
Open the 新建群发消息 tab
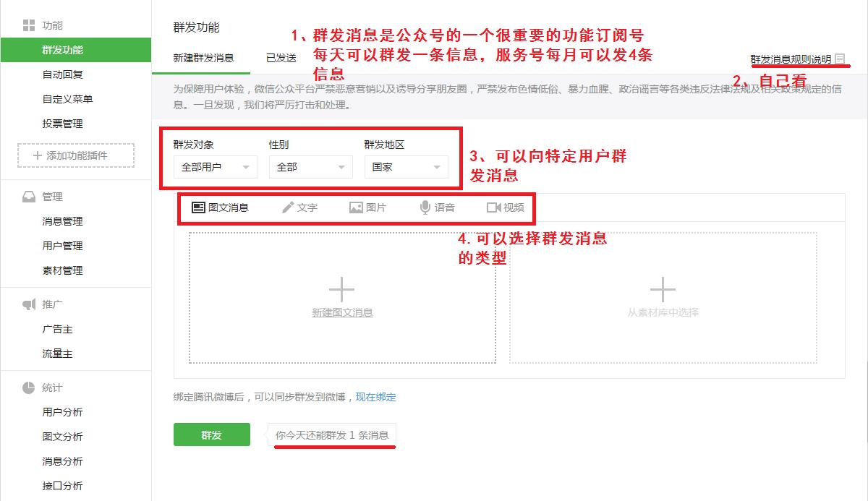(203, 58)
